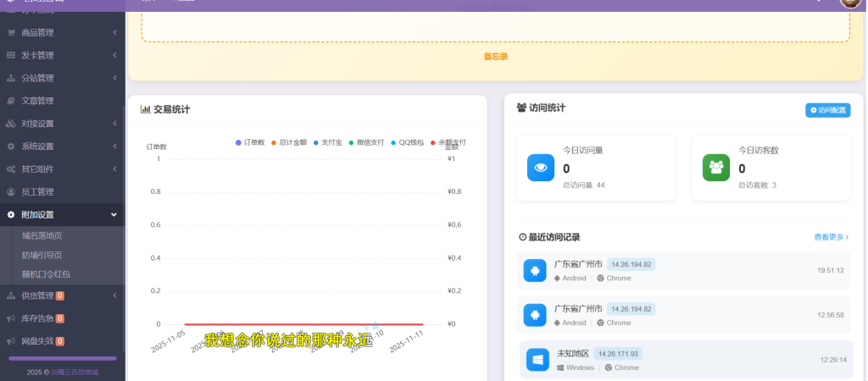Click the 网盘失效 megaphone icon
Viewport: 868px width, 381px height.
click(x=10, y=341)
